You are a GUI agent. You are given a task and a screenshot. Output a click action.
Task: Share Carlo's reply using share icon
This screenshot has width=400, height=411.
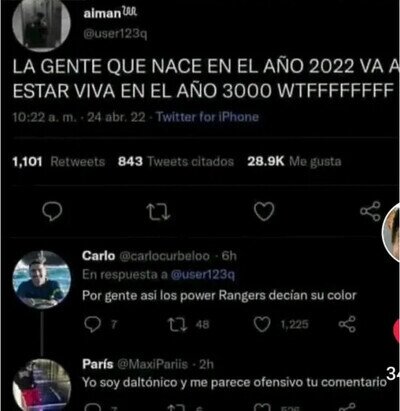point(347,324)
